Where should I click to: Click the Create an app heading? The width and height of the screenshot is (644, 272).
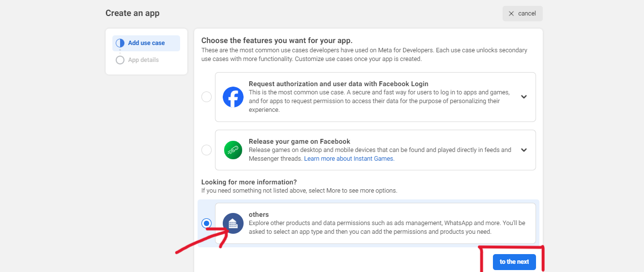(x=133, y=13)
